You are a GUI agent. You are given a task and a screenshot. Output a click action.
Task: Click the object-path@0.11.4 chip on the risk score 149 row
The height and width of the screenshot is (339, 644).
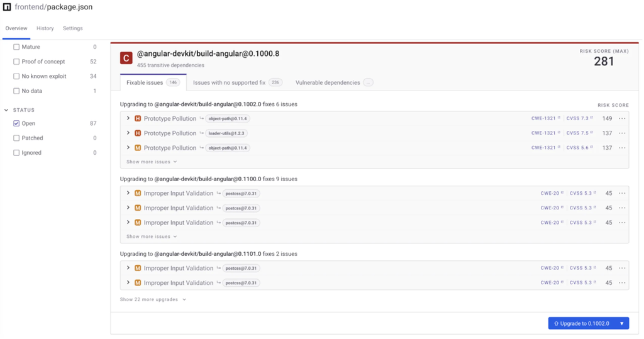tap(228, 119)
